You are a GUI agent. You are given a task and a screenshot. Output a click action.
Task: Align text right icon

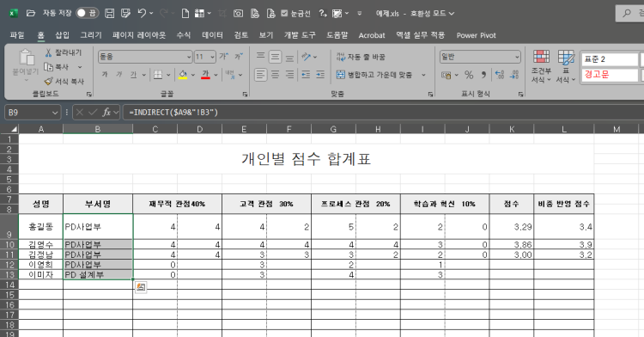pyautogui.click(x=289, y=75)
